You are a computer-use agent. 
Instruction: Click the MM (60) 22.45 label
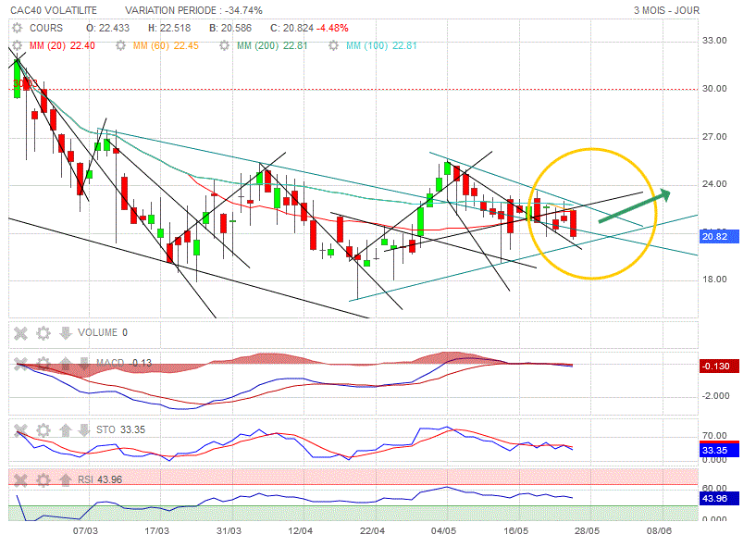[x=166, y=46]
